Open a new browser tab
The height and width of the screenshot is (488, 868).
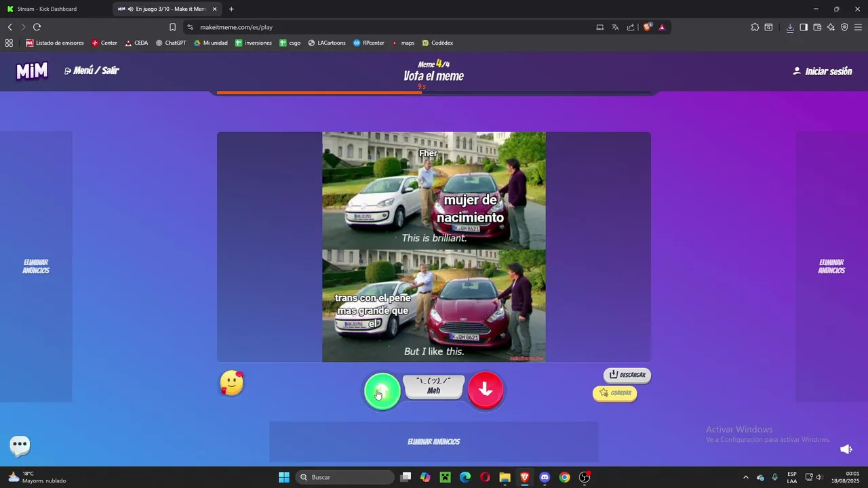tap(231, 9)
